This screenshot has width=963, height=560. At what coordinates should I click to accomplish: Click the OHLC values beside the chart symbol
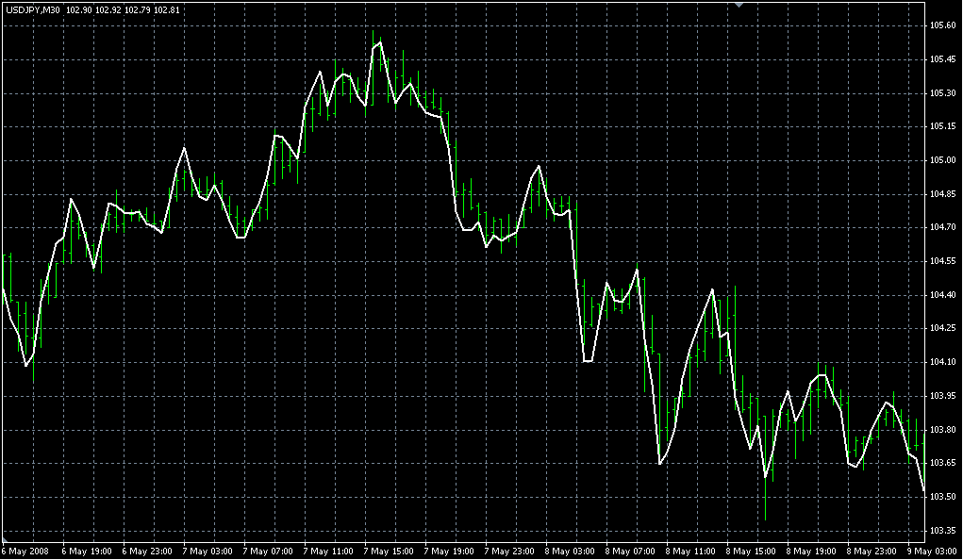click(124, 9)
